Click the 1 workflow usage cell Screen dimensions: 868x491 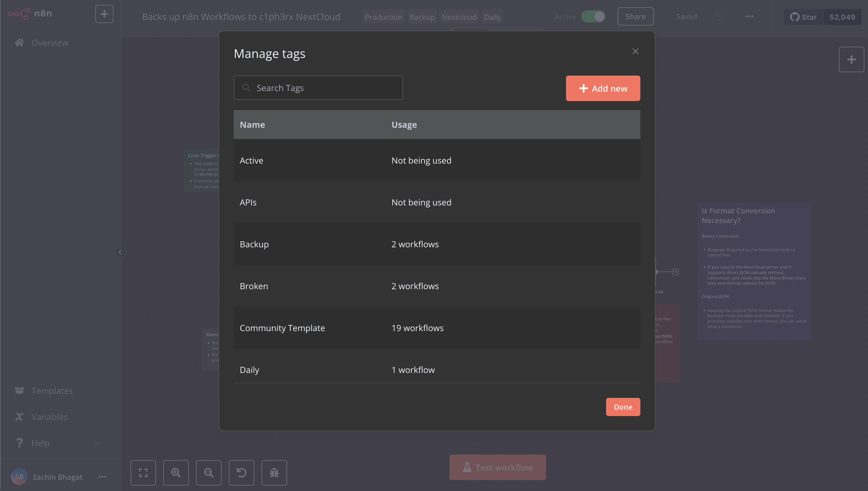click(413, 370)
